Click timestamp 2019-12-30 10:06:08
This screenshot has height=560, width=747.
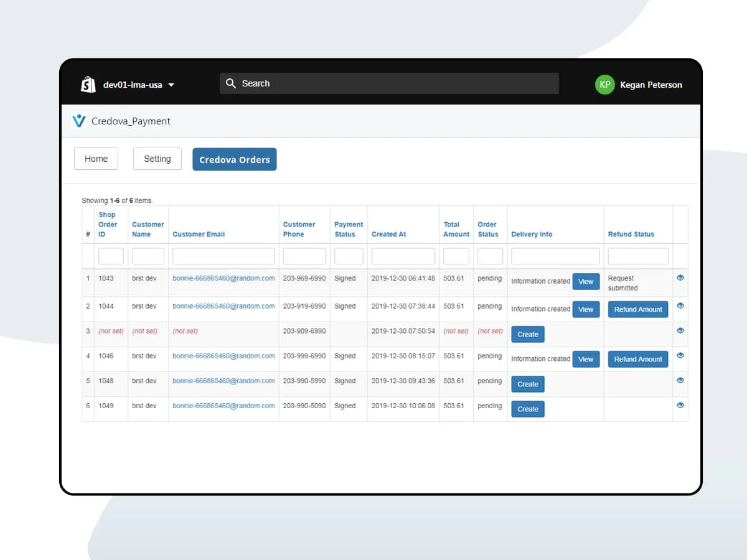click(x=403, y=406)
